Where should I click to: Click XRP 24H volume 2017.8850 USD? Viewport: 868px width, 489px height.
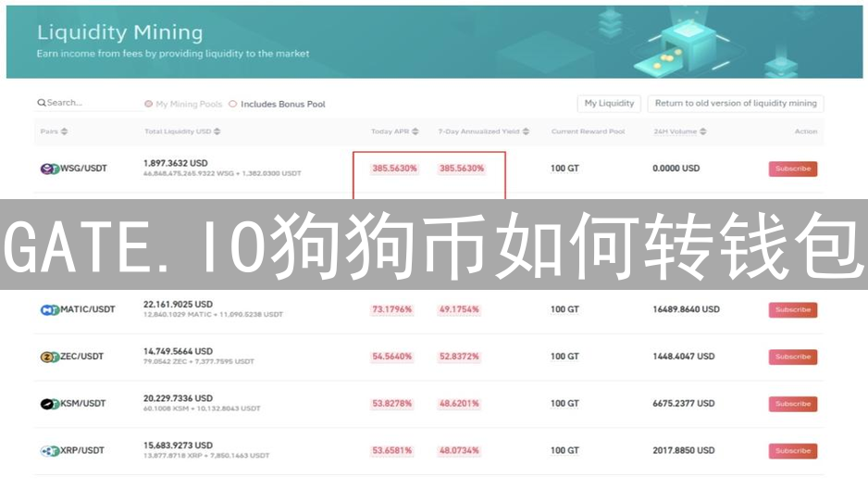(x=683, y=451)
